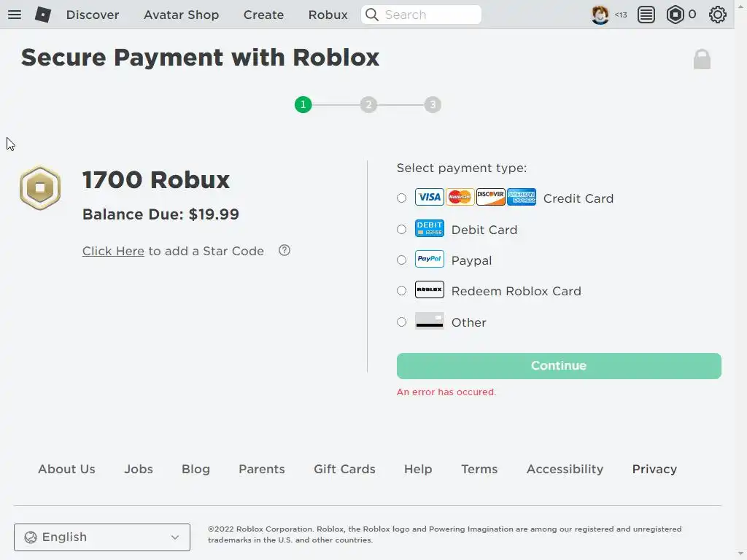Screen dimensions: 747x560
Task: Click the gold Robux coin icon
Action: click(40, 188)
